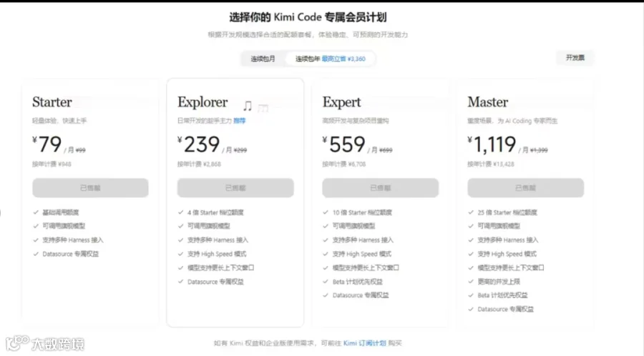The width and height of the screenshot is (644, 356).
Task: Click the struck-through ¥1,399 original price
Action: pyautogui.click(x=539, y=150)
